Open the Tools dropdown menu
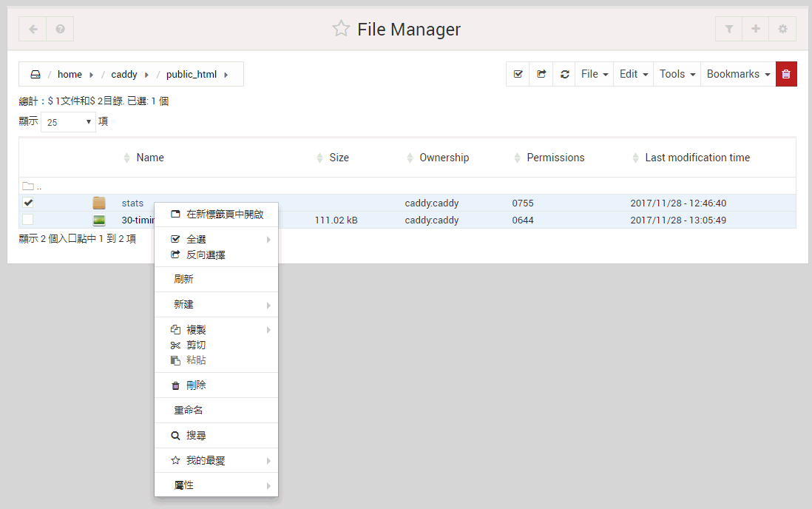 (x=677, y=74)
